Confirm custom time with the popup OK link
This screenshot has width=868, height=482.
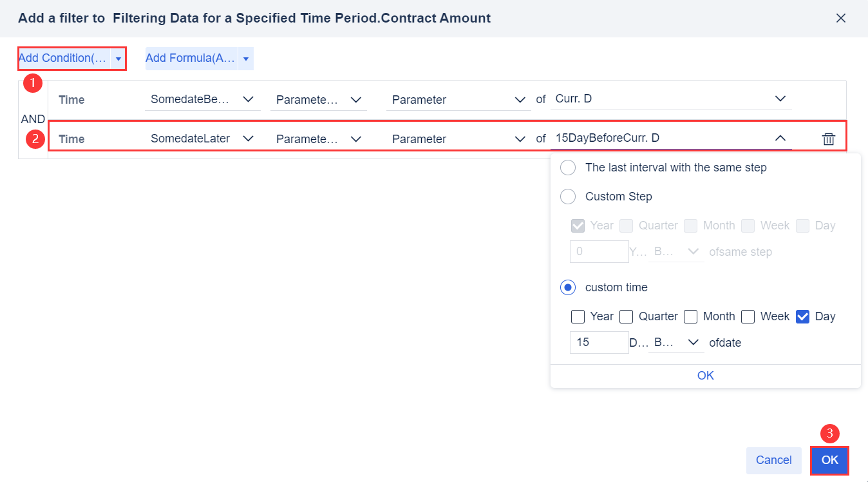[x=705, y=375]
